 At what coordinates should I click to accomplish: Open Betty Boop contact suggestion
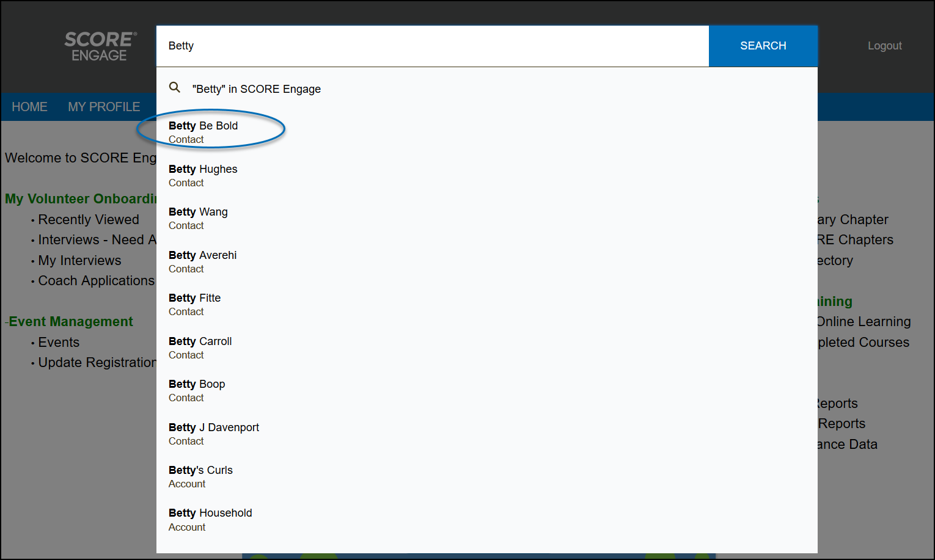pyautogui.click(x=487, y=390)
